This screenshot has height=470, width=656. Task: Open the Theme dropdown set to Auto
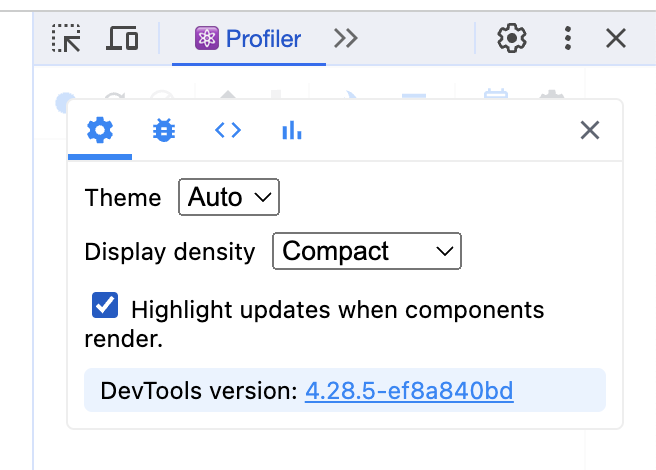(229, 197)
